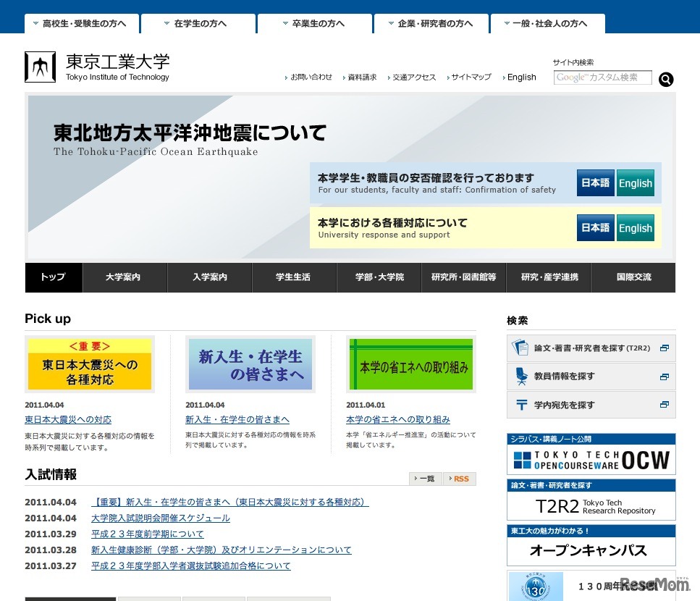Click the RSS feed icon
This screenshot has height=601, width=700.
pyautogui.click(x=460, y=479)
